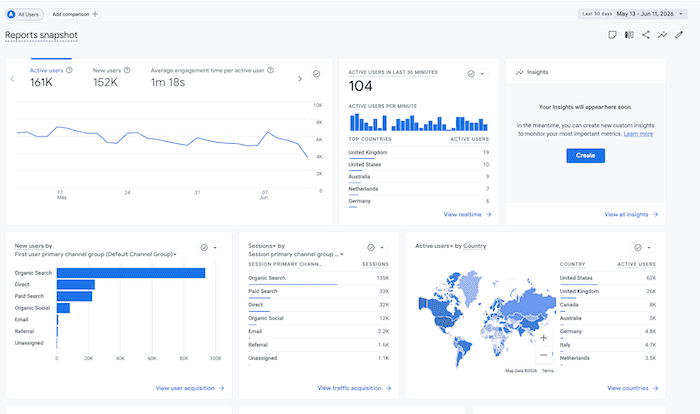This screenshot has width=700, height=414.
Task: Click Italy row in country table
Action: click(x=608, y=345)
